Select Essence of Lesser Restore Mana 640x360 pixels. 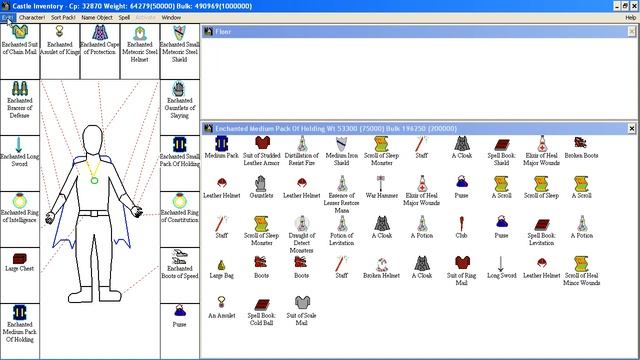(x=342, y=195)
